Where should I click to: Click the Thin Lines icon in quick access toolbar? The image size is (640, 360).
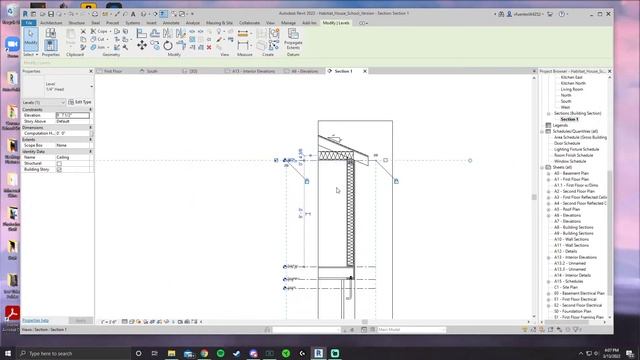tap(163, 14)
